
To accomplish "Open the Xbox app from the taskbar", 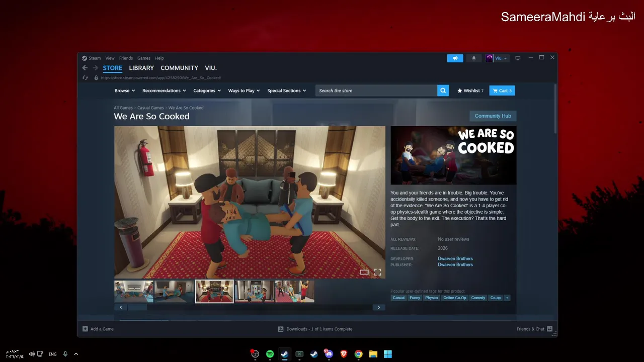I will (299, 354).
